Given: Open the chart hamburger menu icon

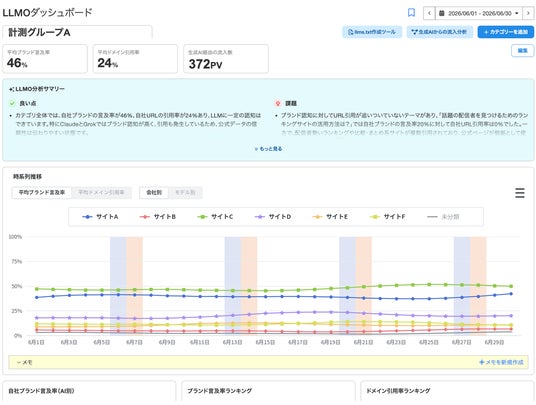Looking at the screenshot, I should pyautogui.click(x=520, y=193).
